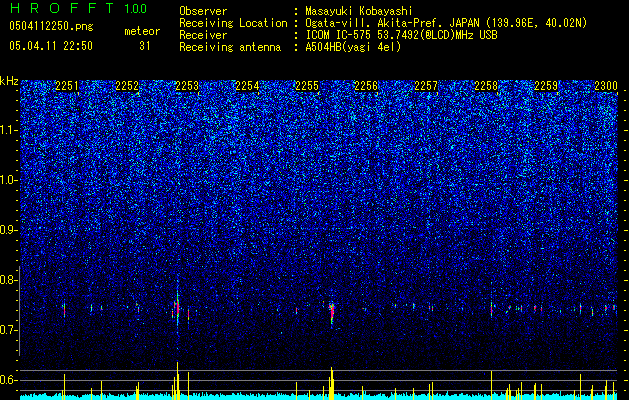Click the A504HB(yagi 4el) antenna text
Screen dimensions: 629x400
(353, 47)
